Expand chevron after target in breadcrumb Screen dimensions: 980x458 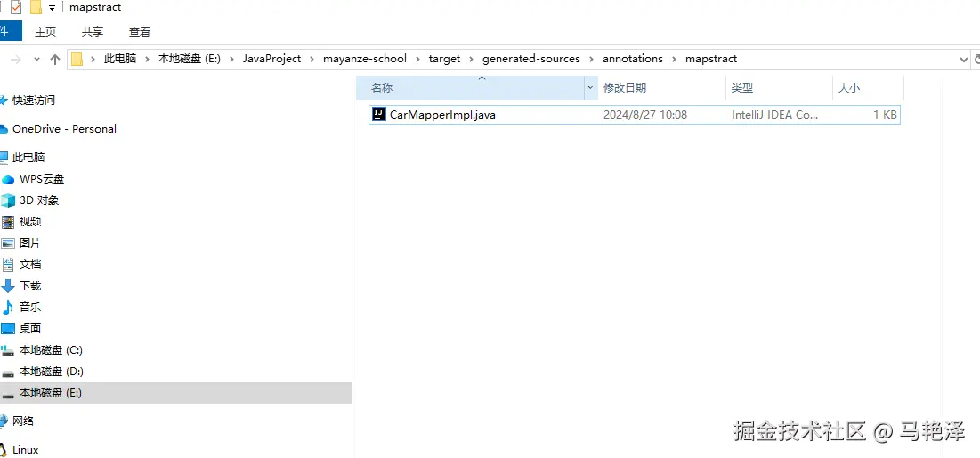click(471, 59)
